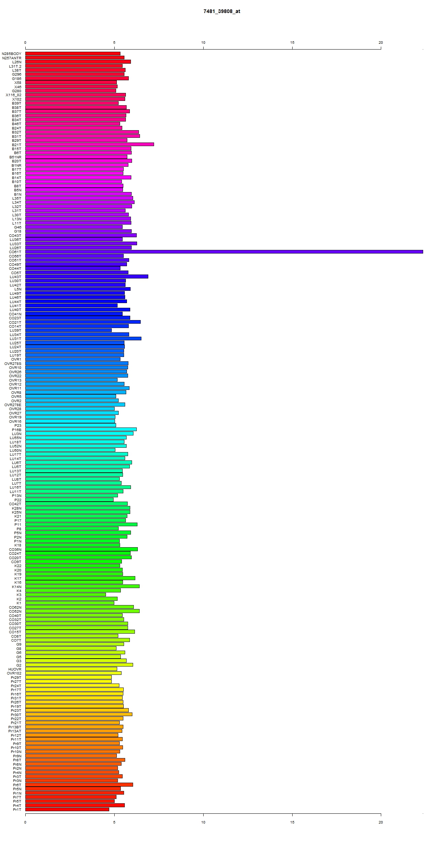Click the X116_02 sample label
434x868 pixels.
[x=14, y=95]
